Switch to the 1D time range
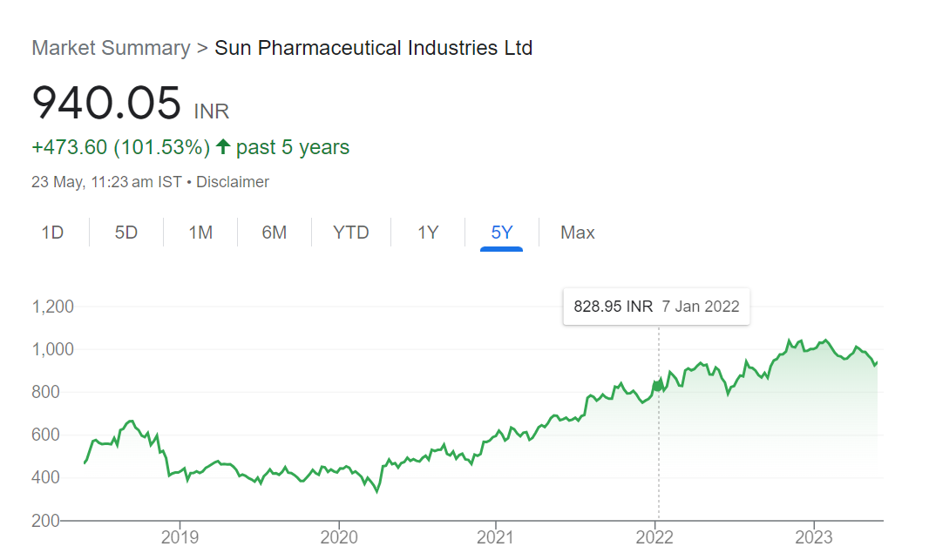 coord(53,233)
